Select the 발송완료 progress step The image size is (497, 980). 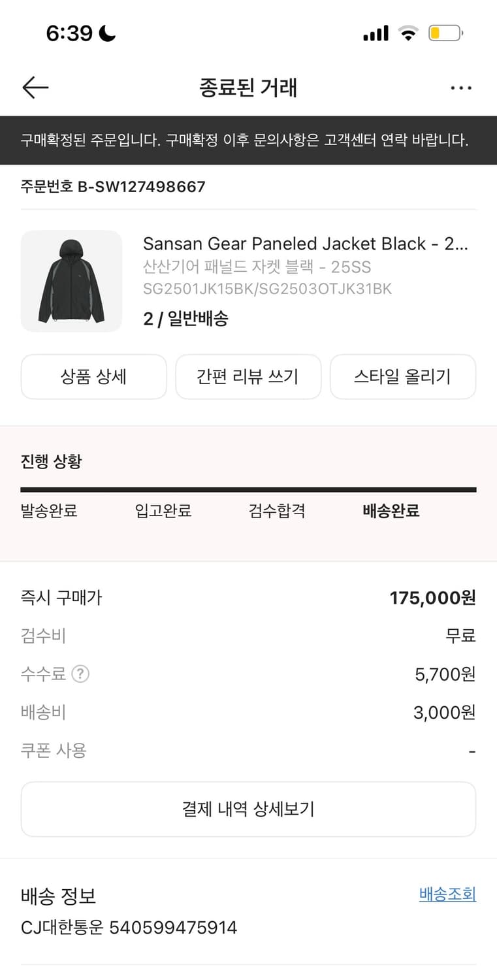click(x=49, y=511)
